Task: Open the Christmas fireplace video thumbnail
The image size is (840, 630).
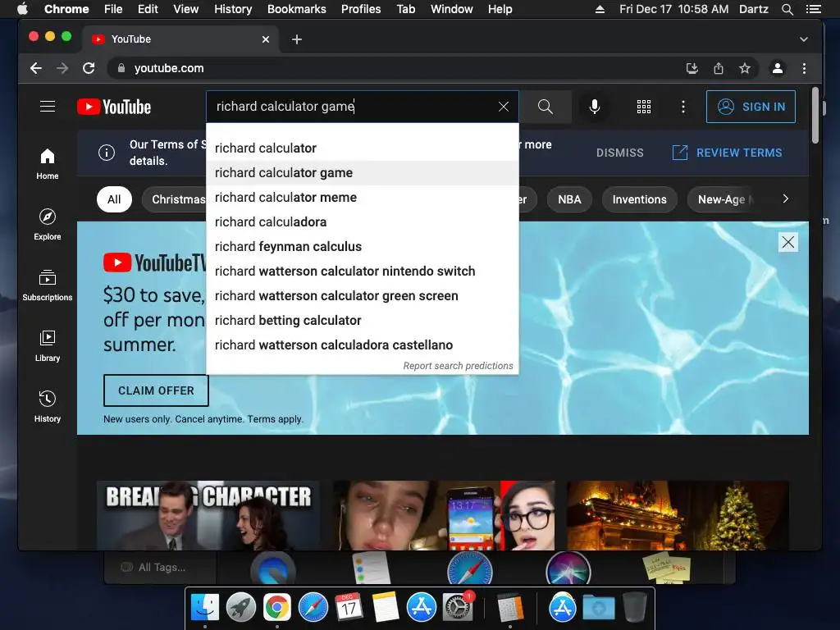Action: click(678, 515)
